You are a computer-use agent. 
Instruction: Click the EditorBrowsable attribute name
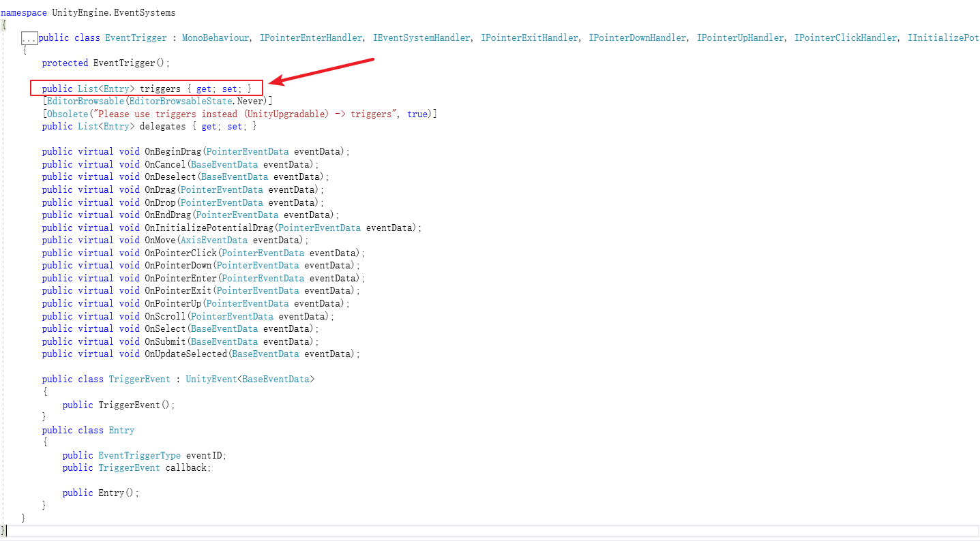coord(85,102)
